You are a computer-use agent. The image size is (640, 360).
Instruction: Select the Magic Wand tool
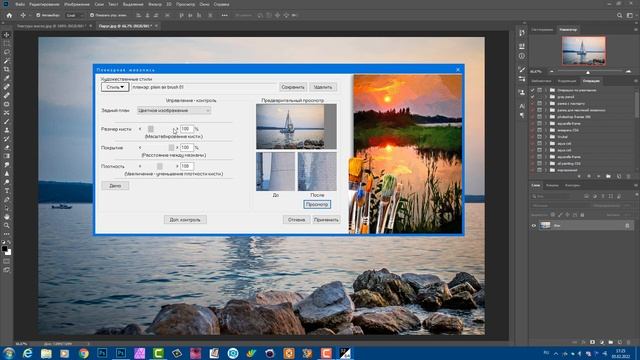click(x=7, y=61)
